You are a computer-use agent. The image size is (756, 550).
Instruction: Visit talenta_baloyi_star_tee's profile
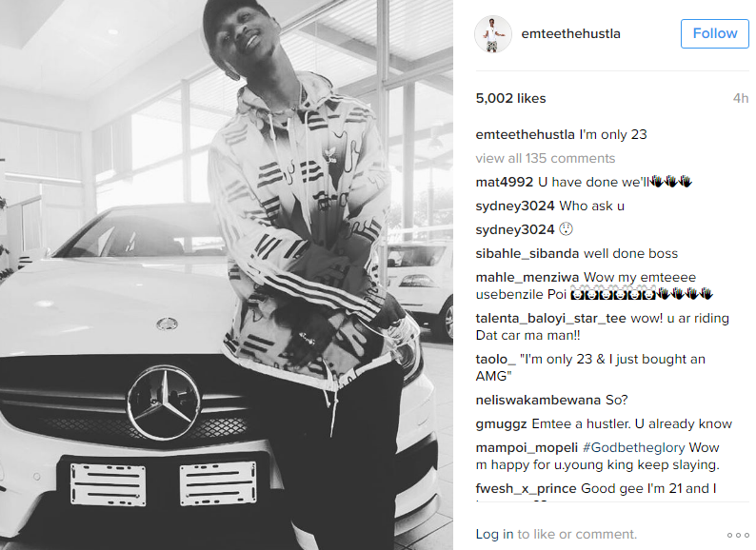(550, 318)
